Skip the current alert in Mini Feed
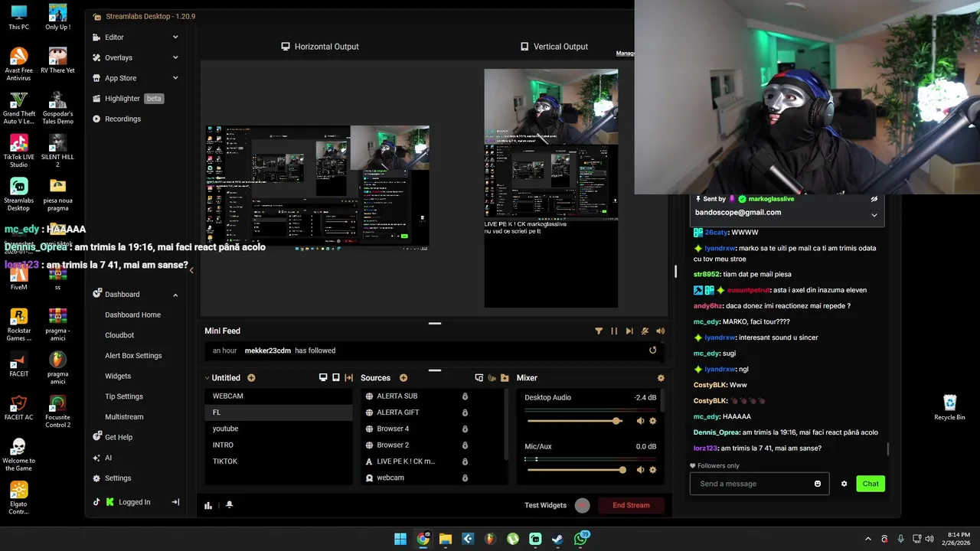Image resolution: width=980 pixels, height=551 pixels. click(x=629, y=331)
